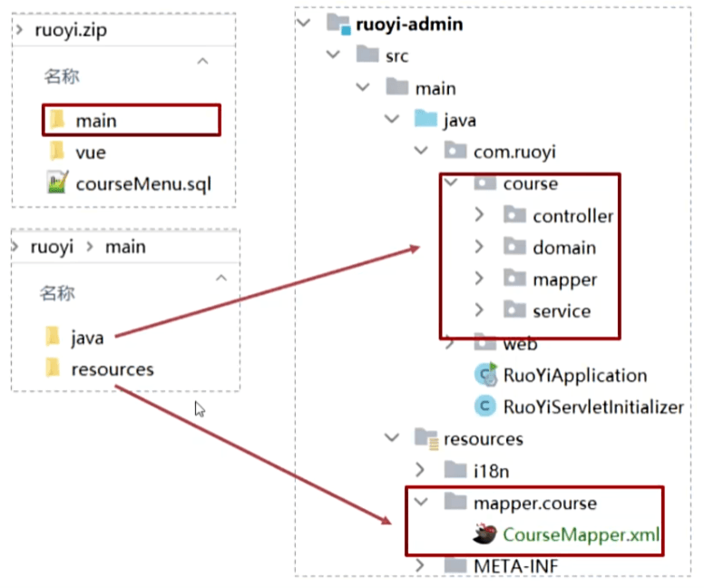Click the ruoyi-admin module icon
The image size is (704, 588).
pos(338,24)
